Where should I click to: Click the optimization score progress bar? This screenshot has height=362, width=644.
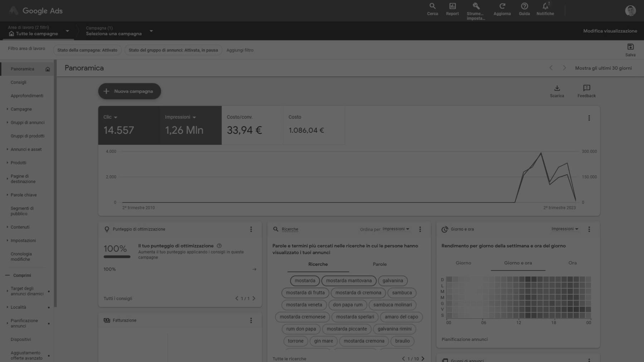click(x=117, y=256)
